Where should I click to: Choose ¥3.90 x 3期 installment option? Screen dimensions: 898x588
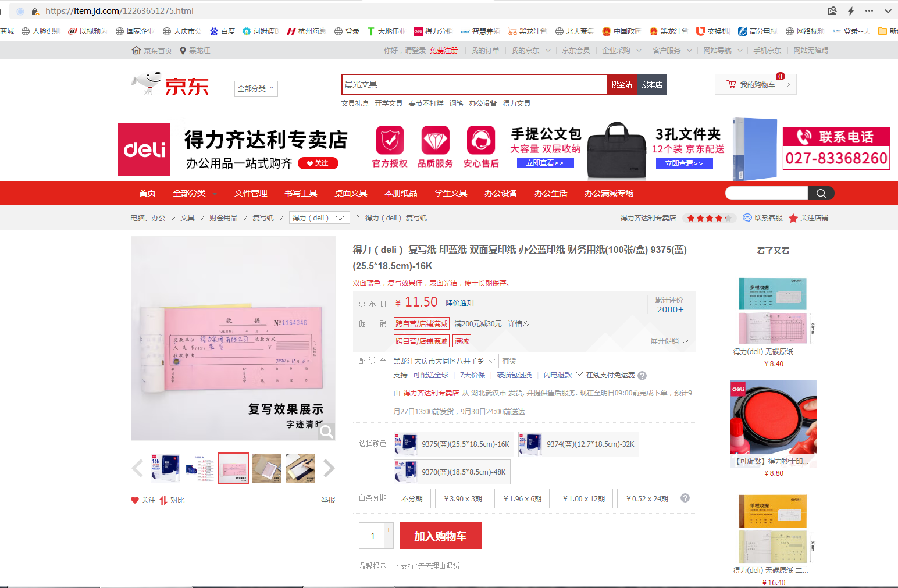(x=462, y=499)
